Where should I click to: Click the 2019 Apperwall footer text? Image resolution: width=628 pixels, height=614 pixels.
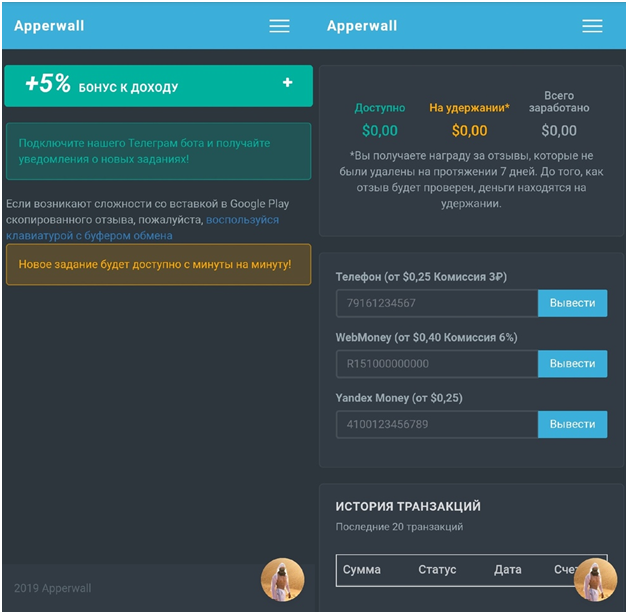52,588
